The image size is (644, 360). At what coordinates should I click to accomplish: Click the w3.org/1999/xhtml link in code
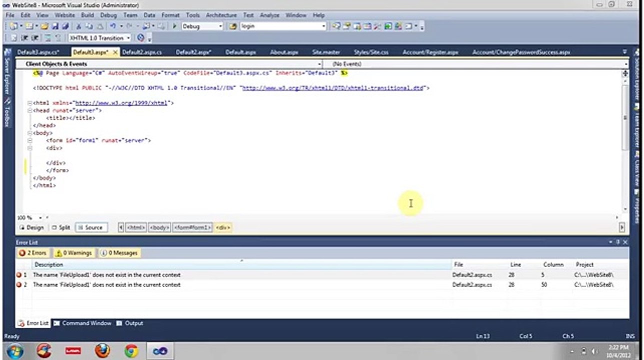click(121, 103)
